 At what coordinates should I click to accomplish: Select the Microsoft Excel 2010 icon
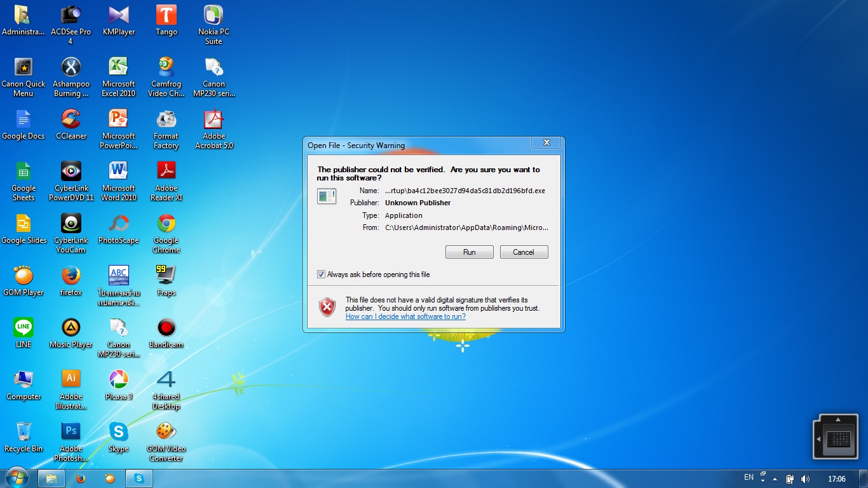(x=119, y=78)
